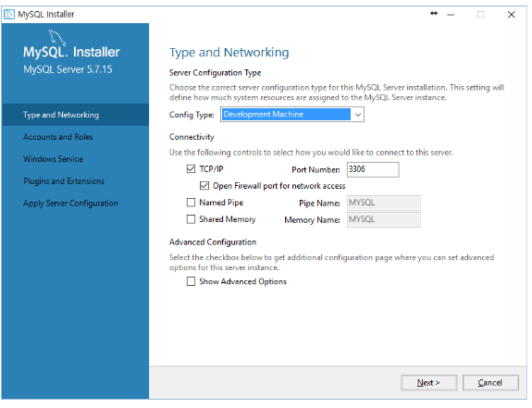Click the MySQL Installer window title text
Viewport: 532px width, 408px height.
[x=46, y=14]
